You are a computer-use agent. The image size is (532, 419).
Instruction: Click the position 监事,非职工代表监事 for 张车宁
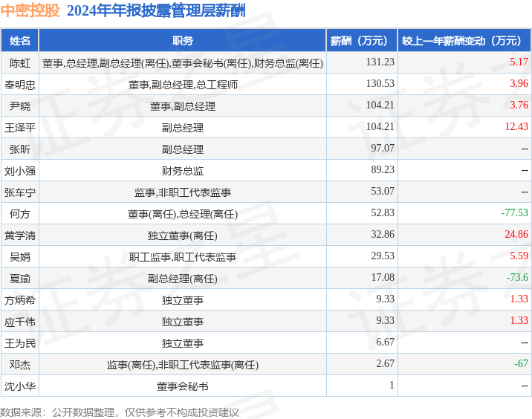[x=183, y=192]
